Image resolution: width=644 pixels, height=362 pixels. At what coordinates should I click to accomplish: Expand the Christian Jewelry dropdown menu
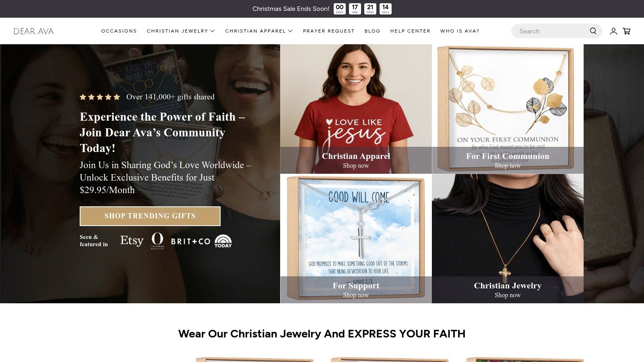pos(181,31)
